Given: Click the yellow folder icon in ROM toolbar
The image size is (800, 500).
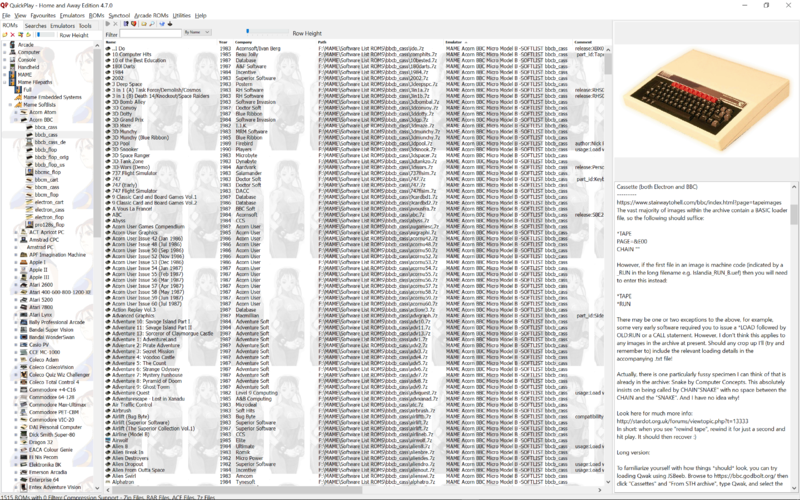Looking at the screenshot, I should coord(144,24).
